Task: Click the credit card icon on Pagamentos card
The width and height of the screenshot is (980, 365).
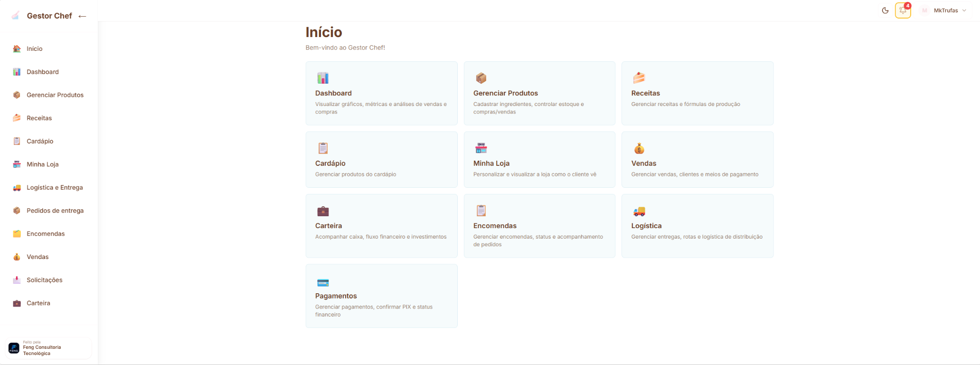Action: click(323, 283)
